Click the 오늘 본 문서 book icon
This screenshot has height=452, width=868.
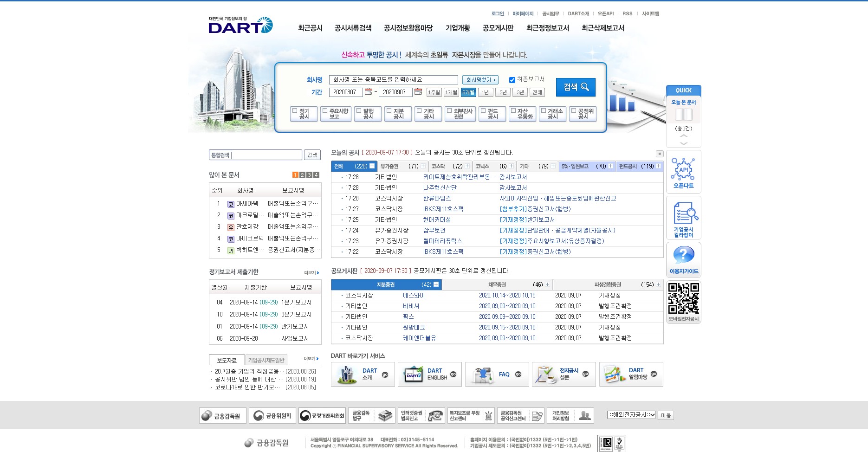tap(683, 114)
